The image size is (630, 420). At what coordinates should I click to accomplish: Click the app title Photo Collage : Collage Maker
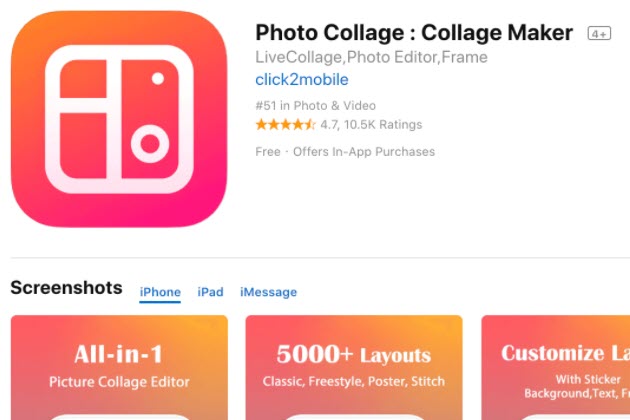pyautogui.click(x=414, y=33)
